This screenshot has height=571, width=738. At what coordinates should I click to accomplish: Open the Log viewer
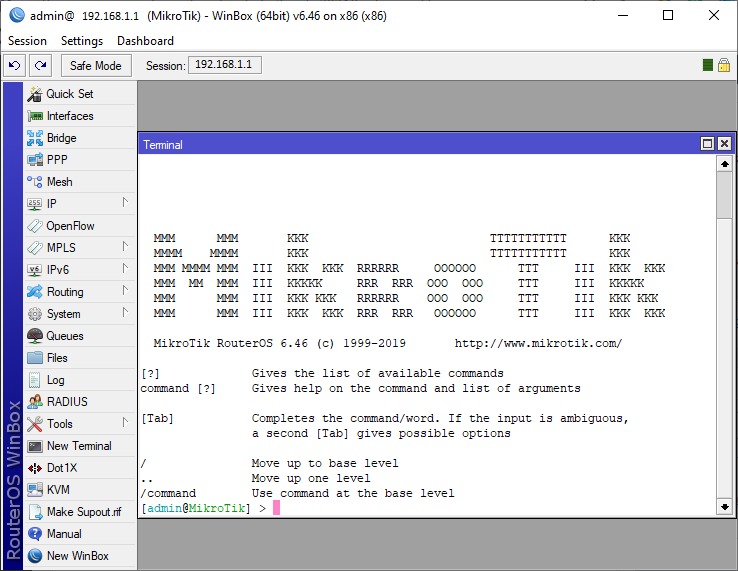click(55, 380)
